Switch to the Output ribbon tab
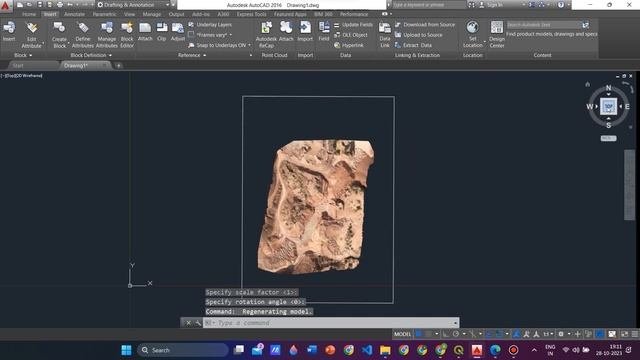 point(176,14)
